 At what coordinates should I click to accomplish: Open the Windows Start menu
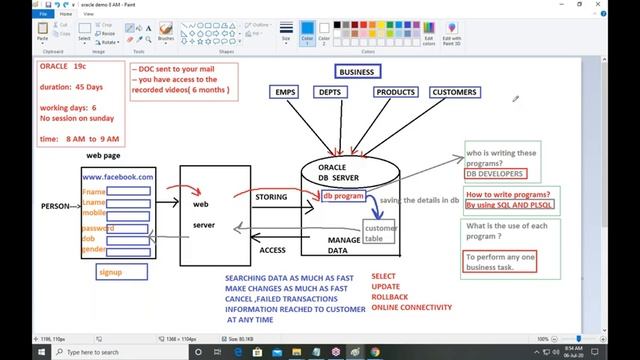click(x=42, y=352)
